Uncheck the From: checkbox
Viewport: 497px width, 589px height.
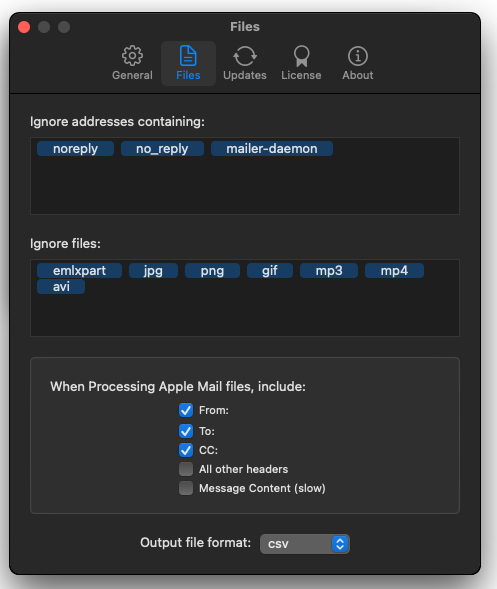186,410
